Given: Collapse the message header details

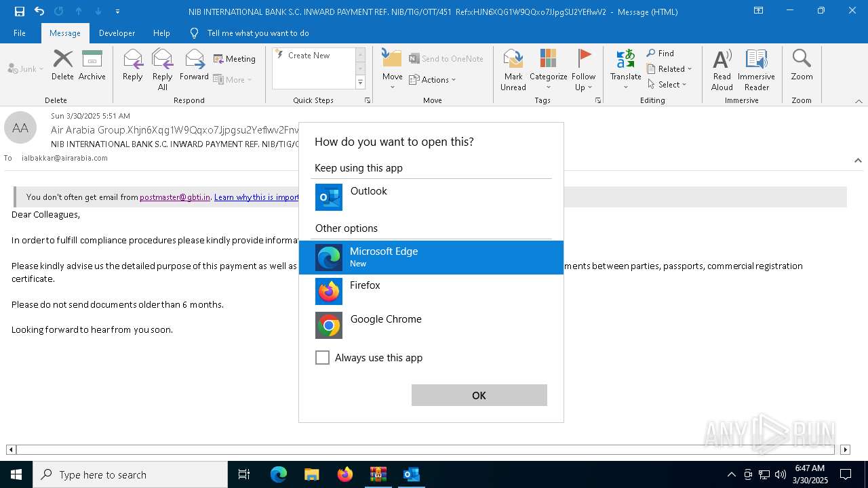Looking at the screenshot, I should point(858,161).
